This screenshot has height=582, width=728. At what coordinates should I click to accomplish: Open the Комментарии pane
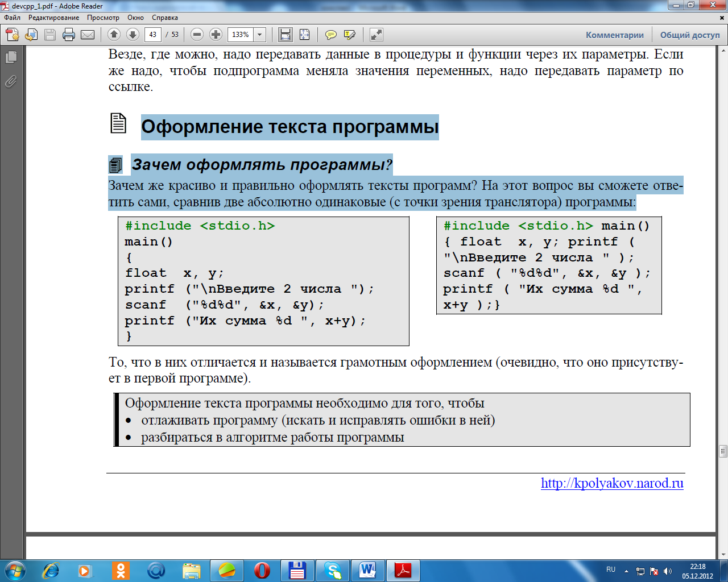coord(614,35)
